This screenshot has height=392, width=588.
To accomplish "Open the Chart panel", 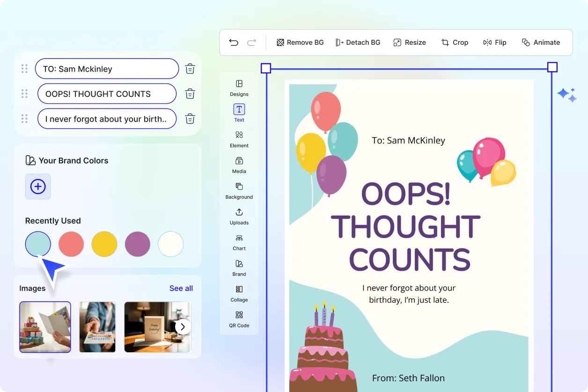I will click(239, 243).
